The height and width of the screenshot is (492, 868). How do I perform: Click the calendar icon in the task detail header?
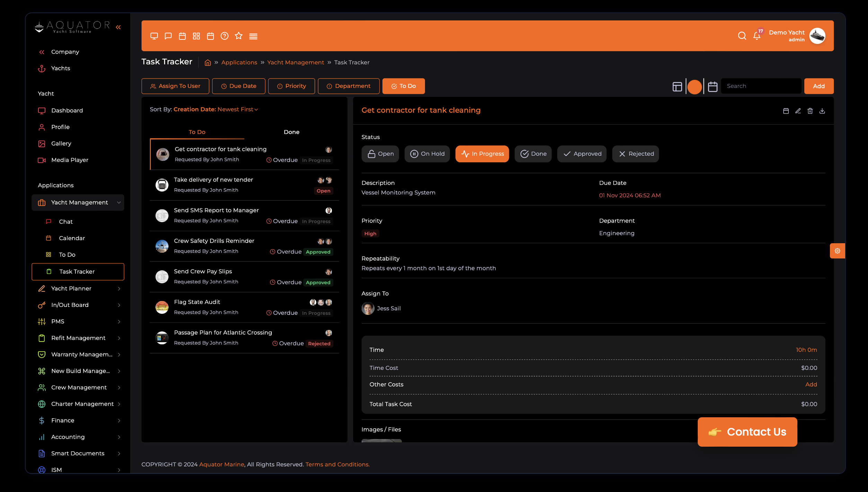pyautogui.click(x=786, y=111)
